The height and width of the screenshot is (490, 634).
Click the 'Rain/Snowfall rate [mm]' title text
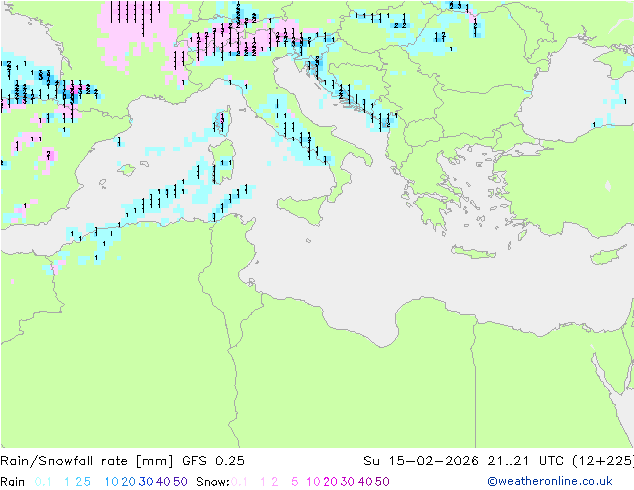(x=87, y=461)
